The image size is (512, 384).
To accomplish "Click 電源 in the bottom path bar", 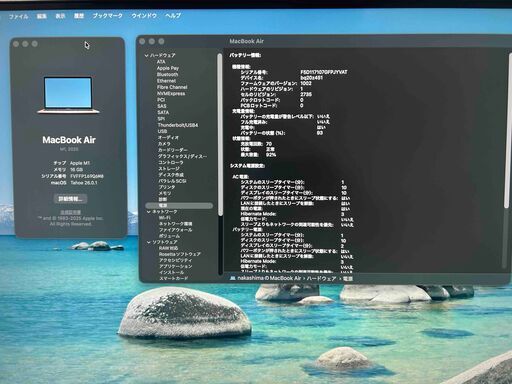I will [x=348, y=278].
